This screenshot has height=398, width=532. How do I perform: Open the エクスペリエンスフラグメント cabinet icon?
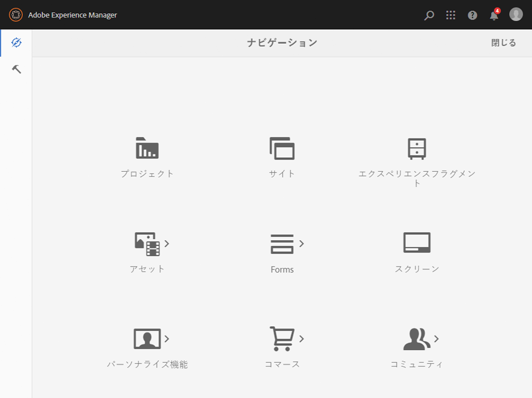click(x=416, y=149)
